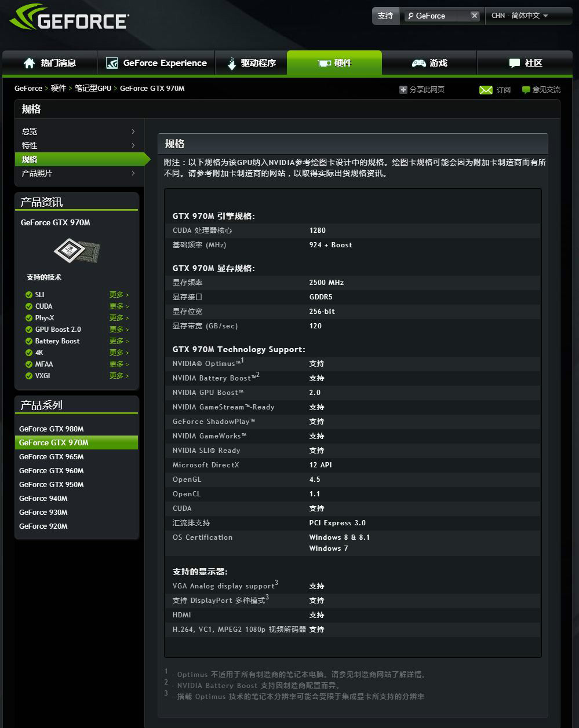Image resolution: width=579 pixels, height=728 pixels.
Task: Open the 社区 tab
Action: (526, 63)
